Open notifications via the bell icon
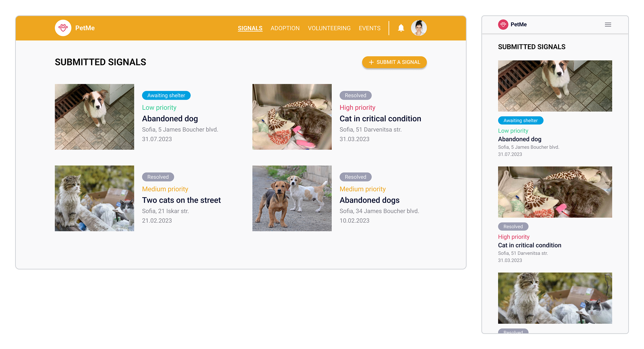 tap(401, 28)
